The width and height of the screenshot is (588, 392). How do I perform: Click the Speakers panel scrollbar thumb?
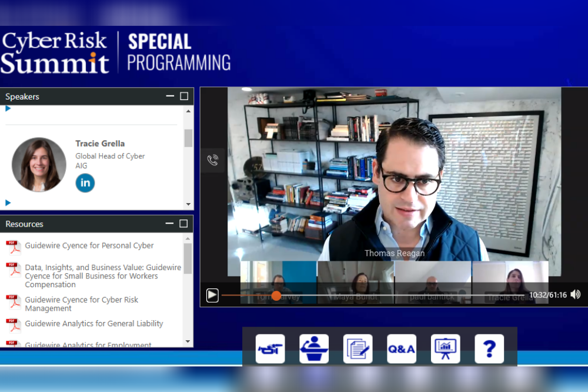[x=188, y=138]
